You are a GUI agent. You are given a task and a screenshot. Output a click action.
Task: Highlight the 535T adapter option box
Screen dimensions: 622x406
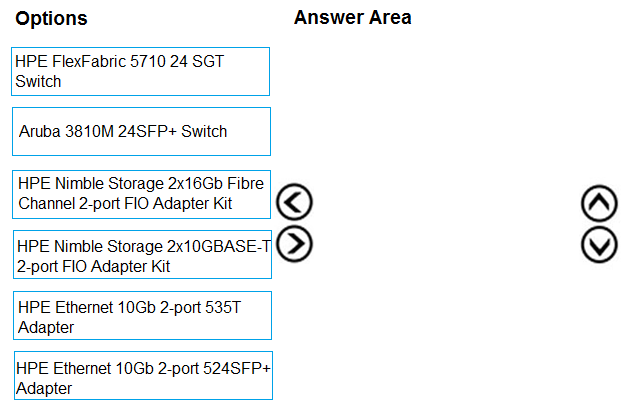pyautogui.click(x=141, y=317)
